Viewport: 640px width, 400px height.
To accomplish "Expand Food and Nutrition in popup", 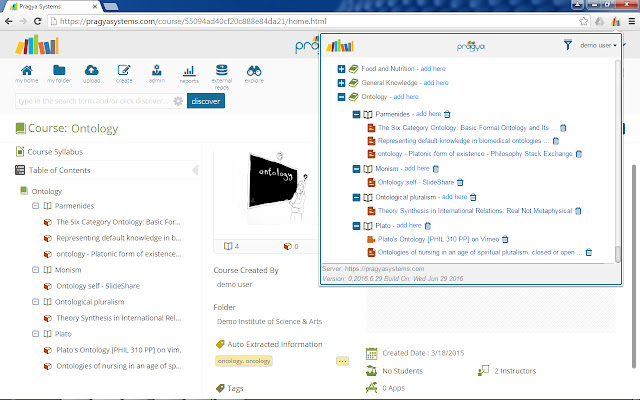I will pyautogui.click(x=341, y=69).
